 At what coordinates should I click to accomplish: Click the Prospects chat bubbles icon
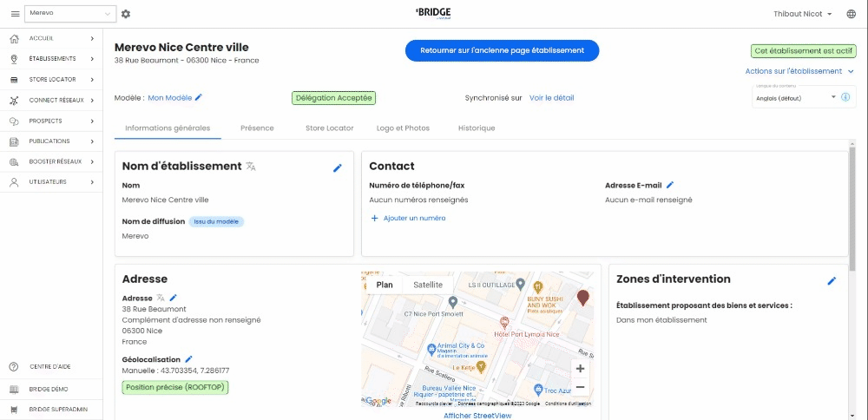point(15,121)
